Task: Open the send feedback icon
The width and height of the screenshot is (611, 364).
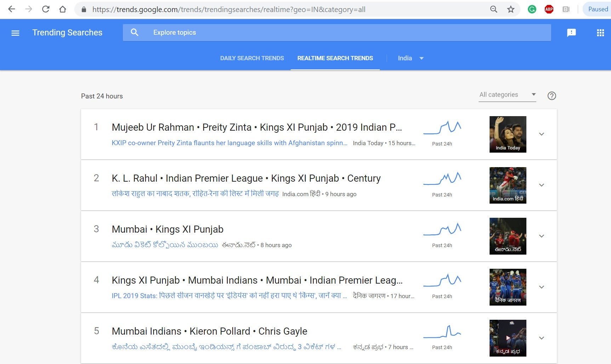Action: tap(571, 33)
